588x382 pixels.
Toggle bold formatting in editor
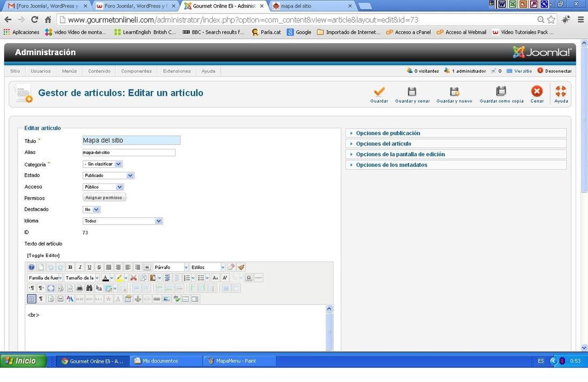(x=70, y=267)
